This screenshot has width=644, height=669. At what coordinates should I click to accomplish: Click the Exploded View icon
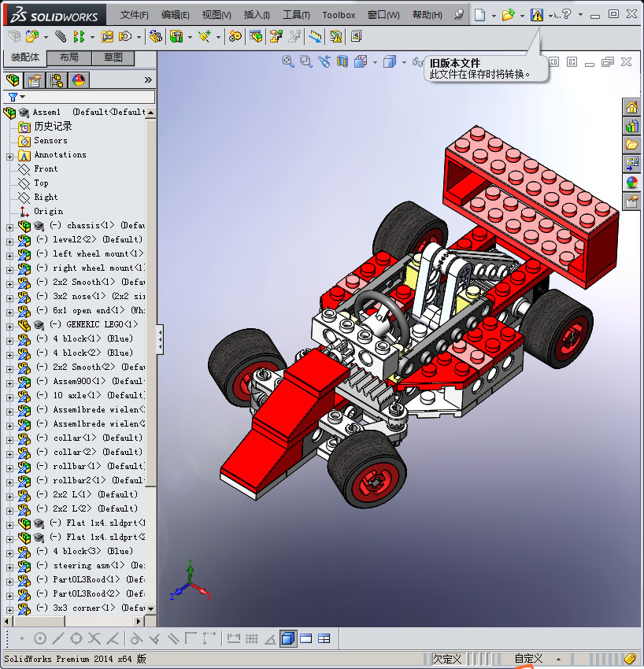point(276,37)
